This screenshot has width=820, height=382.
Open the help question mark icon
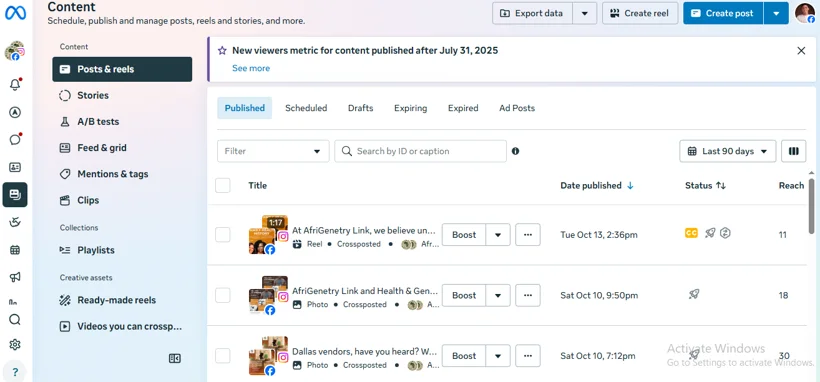[x=15, y=372]
